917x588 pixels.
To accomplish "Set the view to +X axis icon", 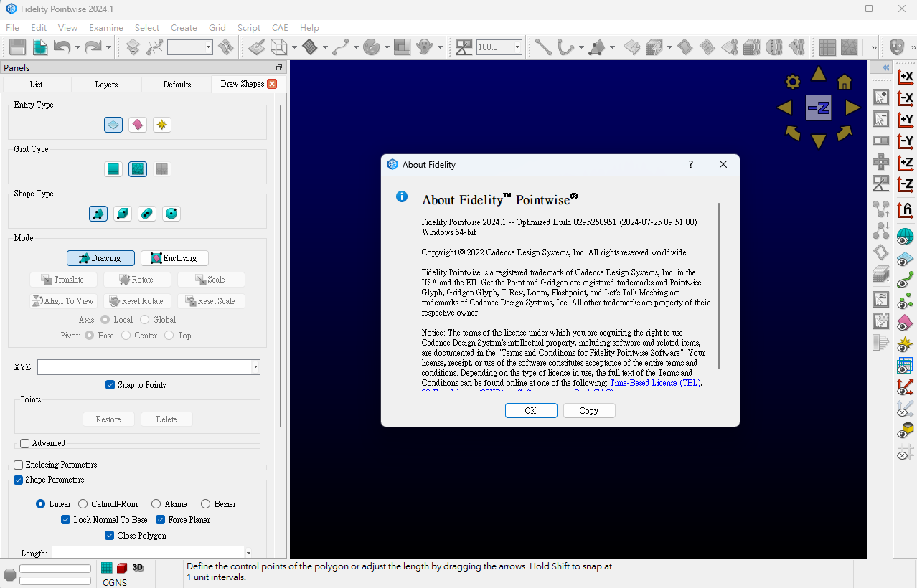I will pyautogui.click(x=906, y=76).
